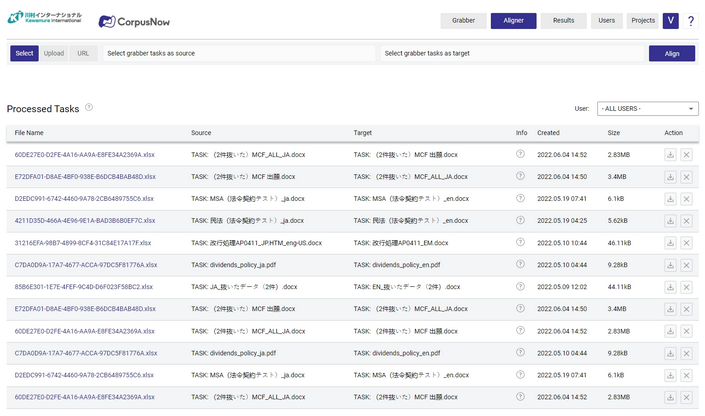Click the help icon beside Processed Tasks
This screenshot has width=705, height=416.
click(x=89, y=107)
